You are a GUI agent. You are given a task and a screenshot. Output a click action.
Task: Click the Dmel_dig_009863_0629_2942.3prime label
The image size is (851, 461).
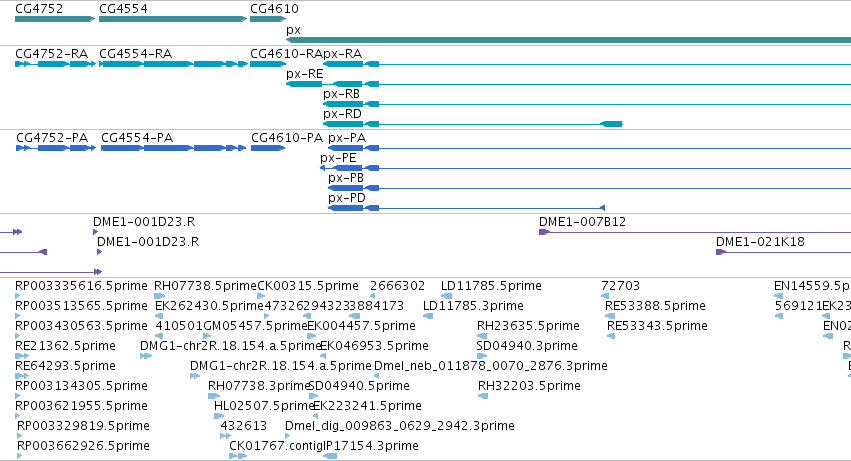pos(399,427)
